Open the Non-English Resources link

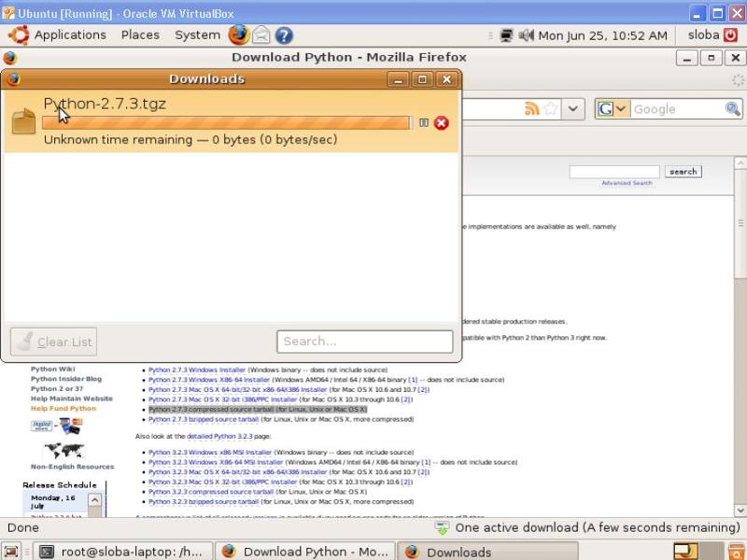point(73,467)
